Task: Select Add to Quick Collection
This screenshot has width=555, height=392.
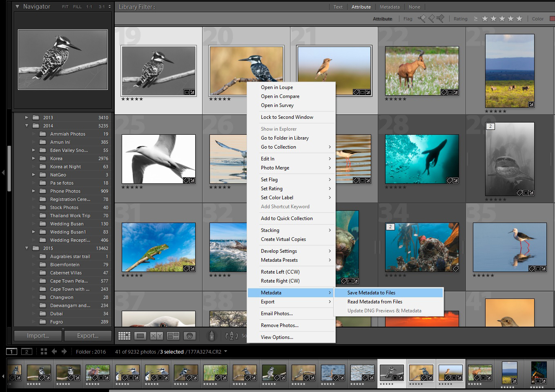Action: pyautogui.click(x=292, y=218)
